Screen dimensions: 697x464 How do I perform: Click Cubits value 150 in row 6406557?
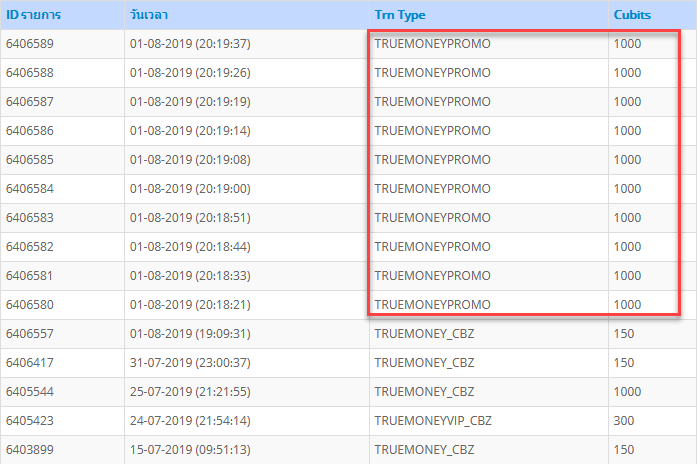624,334
